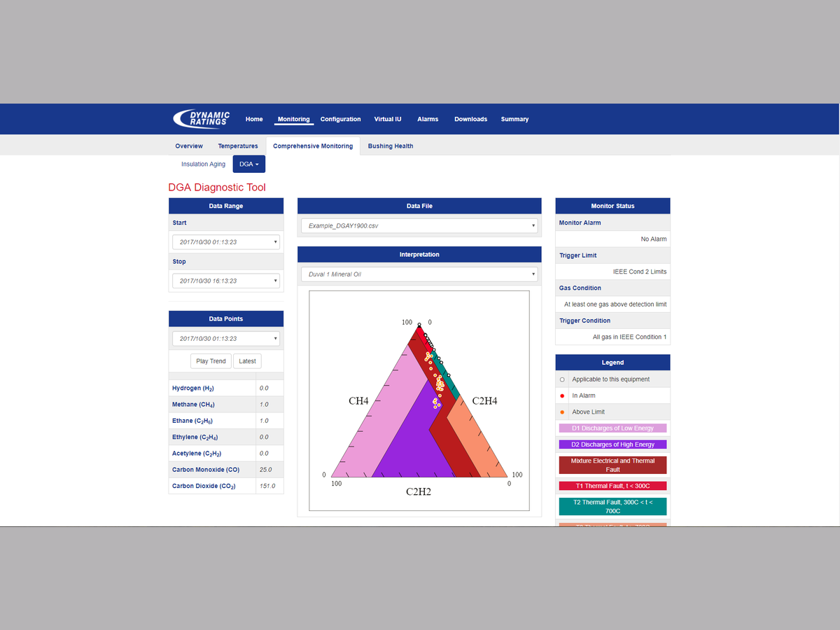Click the T2 Thermal Fault legend swatch

pos(612,507)
